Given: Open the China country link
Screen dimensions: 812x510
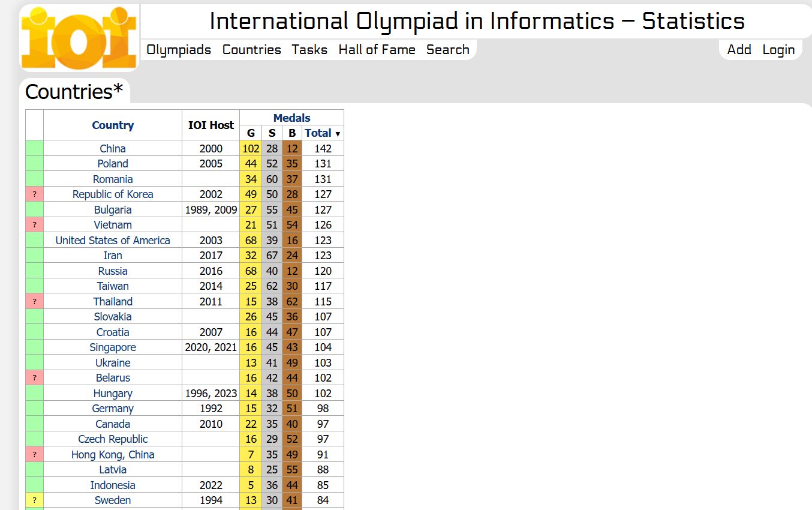Looking at the screenshot, I should click(113, 149).
